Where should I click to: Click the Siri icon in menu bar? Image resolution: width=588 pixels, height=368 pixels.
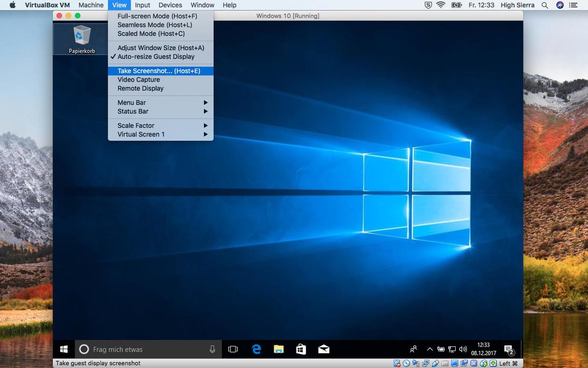pyautogui.click(x=560, y=5)
